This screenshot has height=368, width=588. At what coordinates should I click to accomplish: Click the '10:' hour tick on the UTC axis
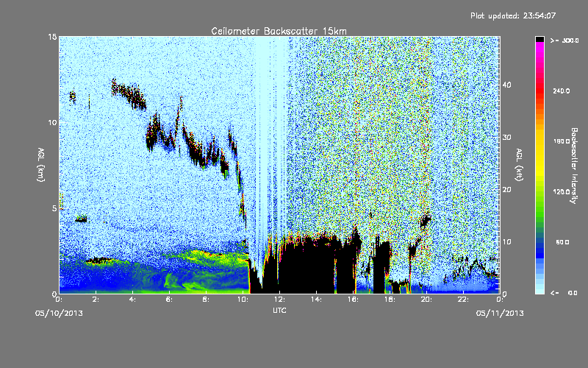click(x=243, y=300)
